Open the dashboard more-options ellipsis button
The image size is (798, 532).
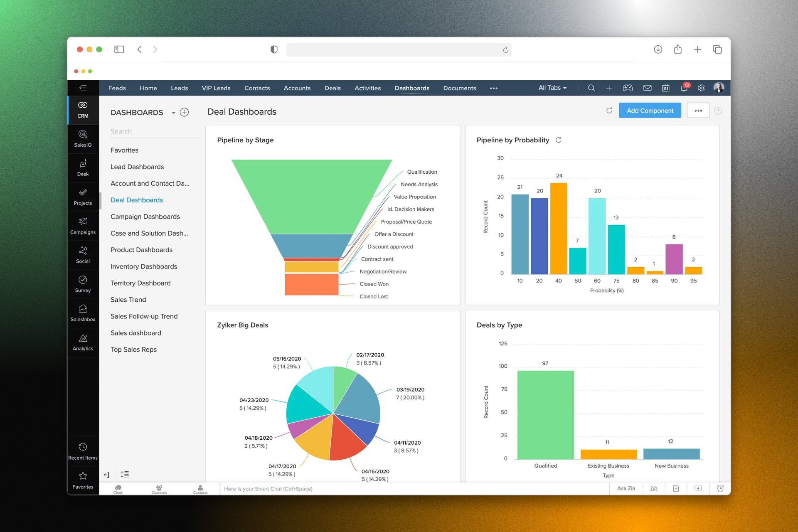point(698,111)
